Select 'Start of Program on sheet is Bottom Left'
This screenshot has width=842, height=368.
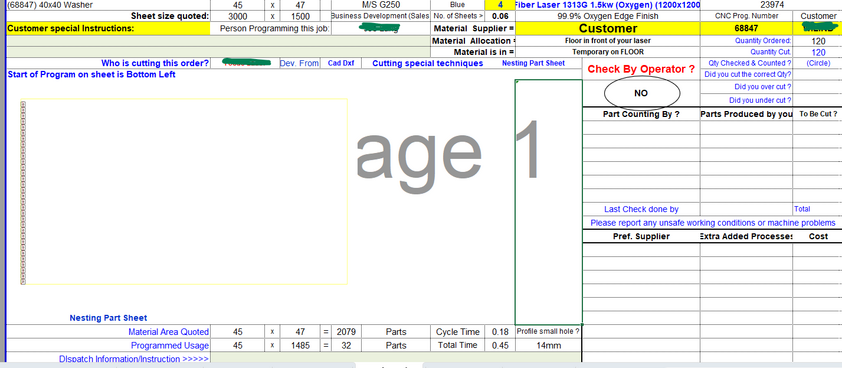[91, 75]
